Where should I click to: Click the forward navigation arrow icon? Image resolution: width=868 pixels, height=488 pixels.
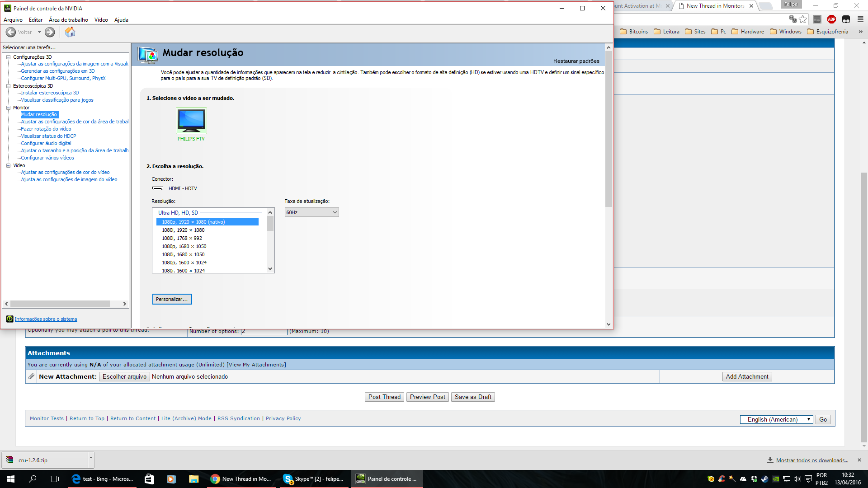click(50, 32)
